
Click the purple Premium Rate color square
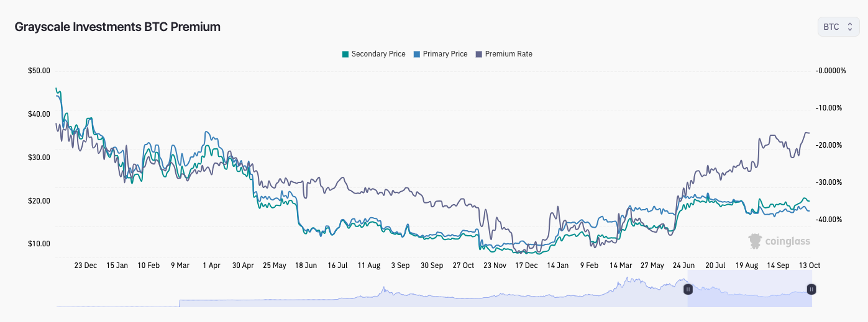click(x=479, y=54)
